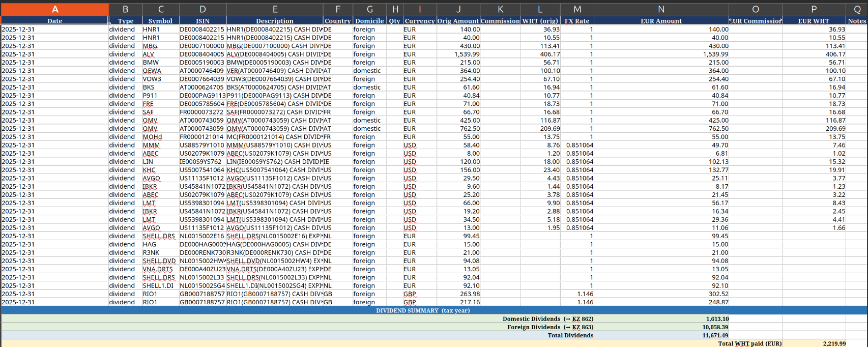The height and width of the screenshot is (347, 868).
Task: Click the 'WHT (orig)' header cell
Action: (540, 21)
